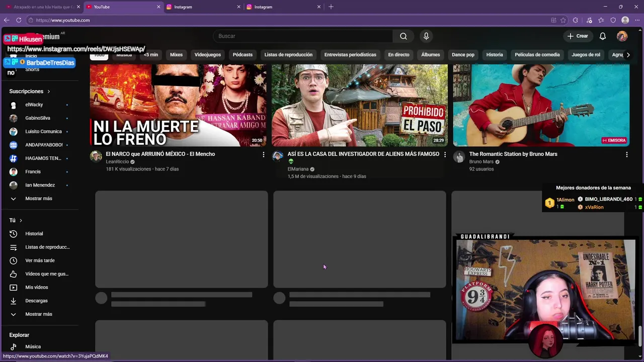Expand the Tú section arrow
This screenshot has width=644, height=362.
coord(21,221)
